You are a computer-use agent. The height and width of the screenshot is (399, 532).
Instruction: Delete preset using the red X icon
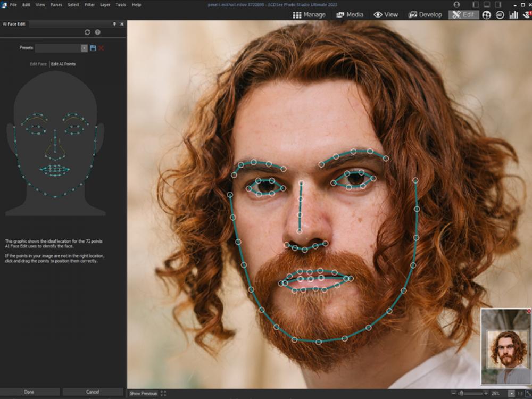[101, 48]
